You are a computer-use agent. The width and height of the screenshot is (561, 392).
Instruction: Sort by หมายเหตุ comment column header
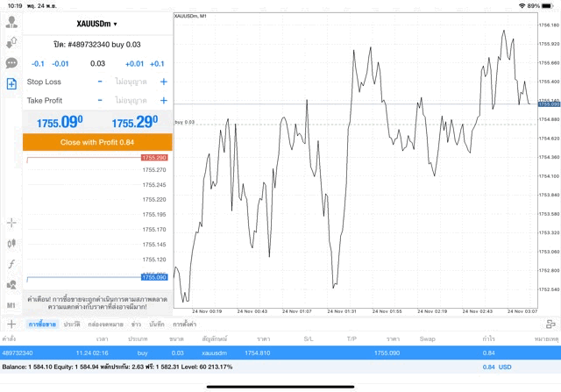(x=546, y=339)
